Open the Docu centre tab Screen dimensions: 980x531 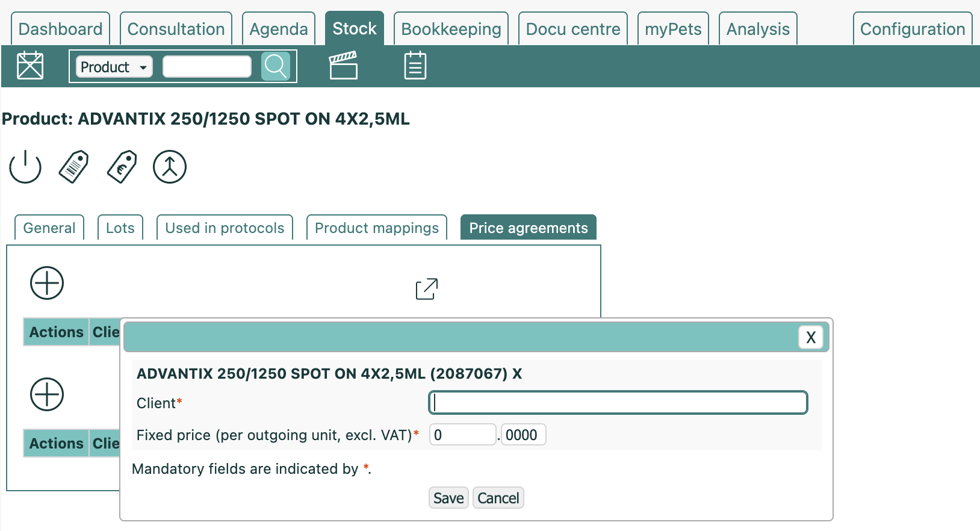click(573, 29)
